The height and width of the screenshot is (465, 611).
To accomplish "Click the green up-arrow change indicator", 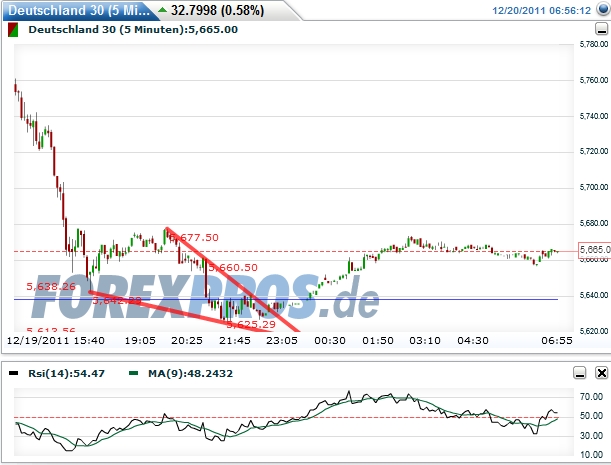I will [x=162, y=10].
